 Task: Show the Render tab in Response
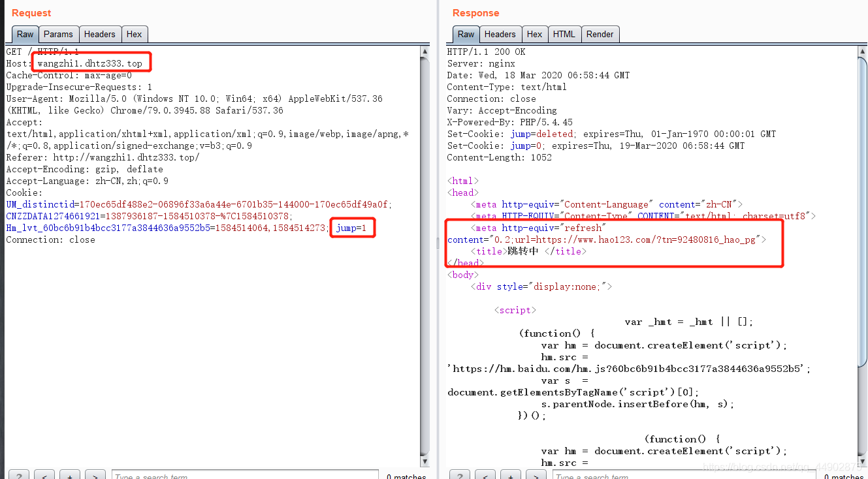600,34
